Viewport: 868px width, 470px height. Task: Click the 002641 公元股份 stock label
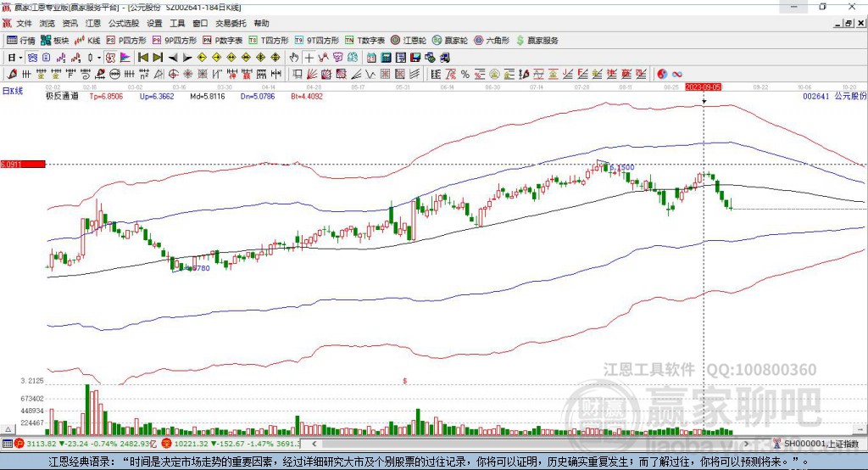pos(835,96)
